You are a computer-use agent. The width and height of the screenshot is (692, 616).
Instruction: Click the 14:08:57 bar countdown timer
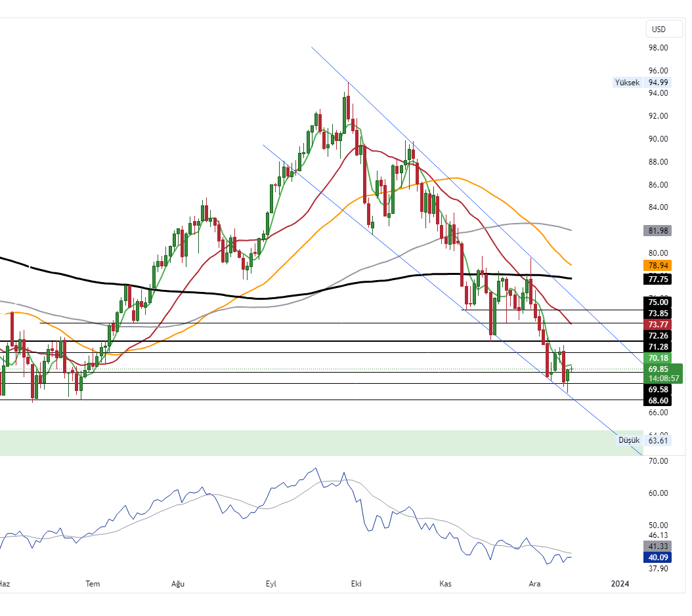[x=663, y=379]
